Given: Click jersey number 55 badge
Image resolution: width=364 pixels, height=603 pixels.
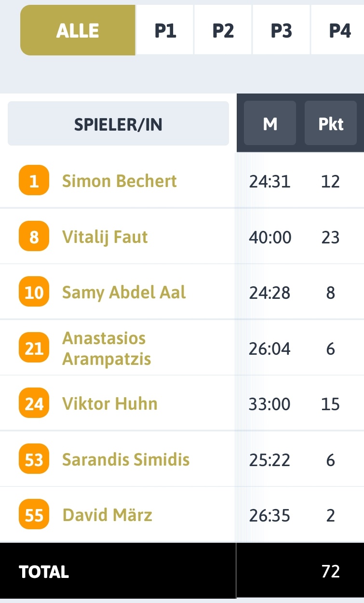Looking at the screenshot, I should tap(34, 515).
